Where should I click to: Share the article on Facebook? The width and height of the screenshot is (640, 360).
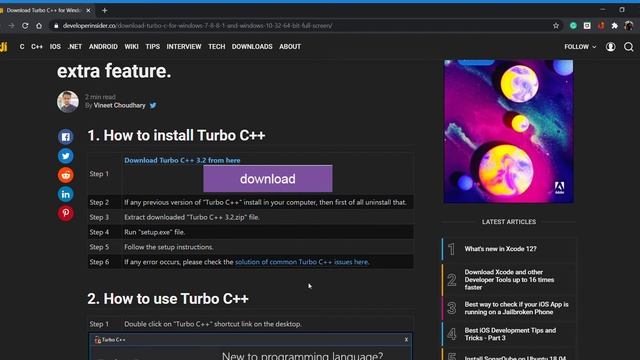coord(66,137)
